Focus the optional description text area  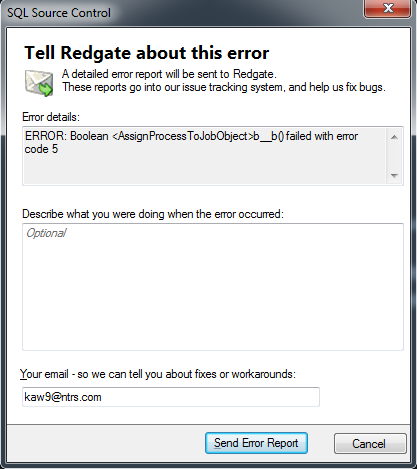tap(213, 287)
